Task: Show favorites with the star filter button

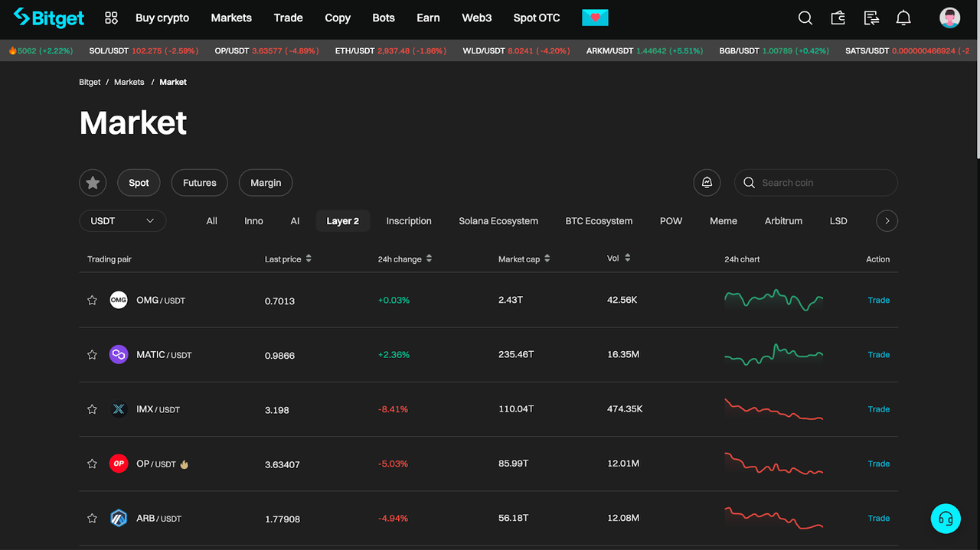Action: pos(93,183)
